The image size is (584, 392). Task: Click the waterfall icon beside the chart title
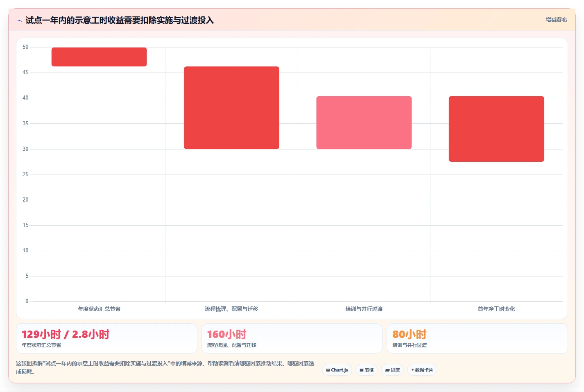pyautogui.click(x=19, y=20)
